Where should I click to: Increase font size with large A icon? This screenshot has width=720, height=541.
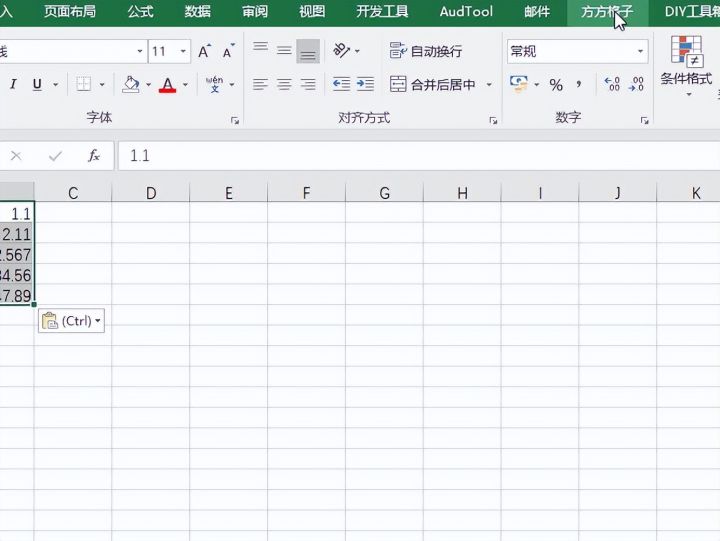[x=204, y=51]
